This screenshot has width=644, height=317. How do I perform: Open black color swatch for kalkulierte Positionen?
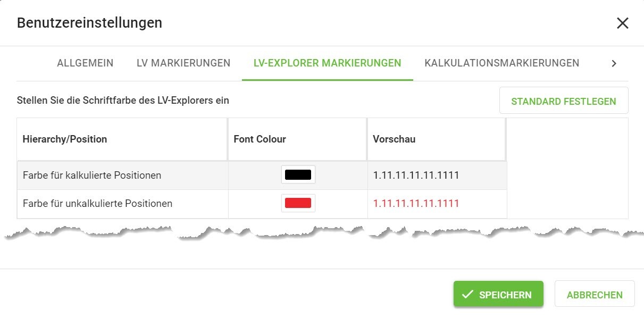298,174
